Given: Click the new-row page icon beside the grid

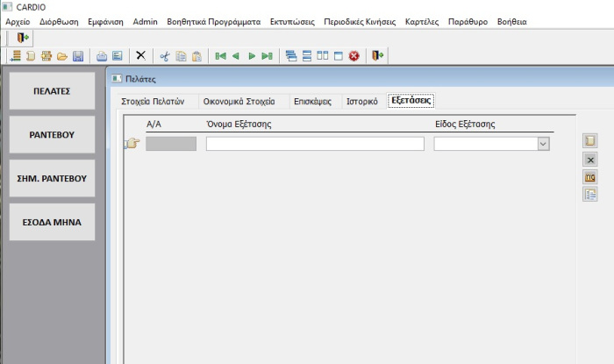Looking at the screenshot, I should click(590, 141).
